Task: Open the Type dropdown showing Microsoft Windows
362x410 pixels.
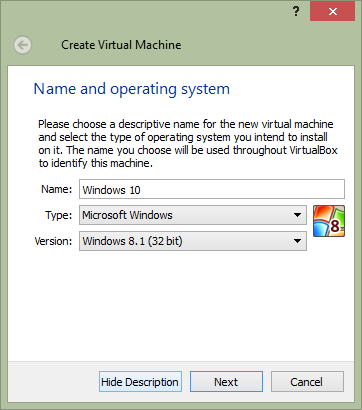Action: (193, 215)
